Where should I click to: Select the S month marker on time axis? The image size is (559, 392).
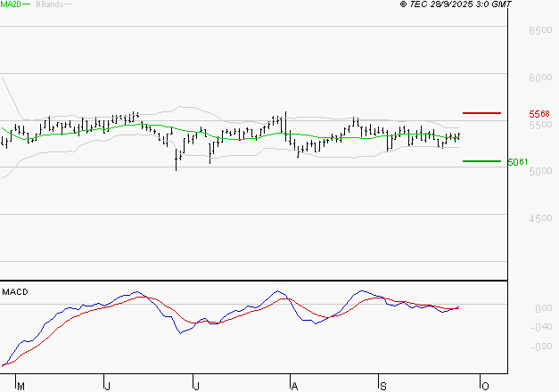(383, 385)
